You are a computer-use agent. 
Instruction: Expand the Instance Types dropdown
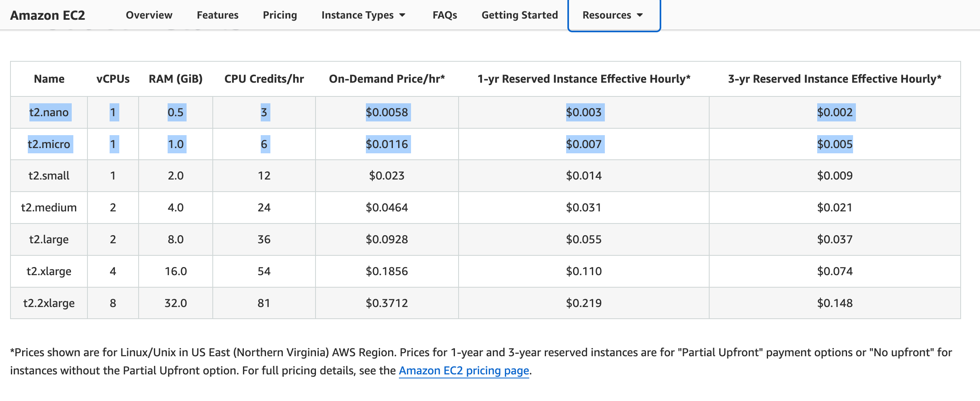pos(363,15)
